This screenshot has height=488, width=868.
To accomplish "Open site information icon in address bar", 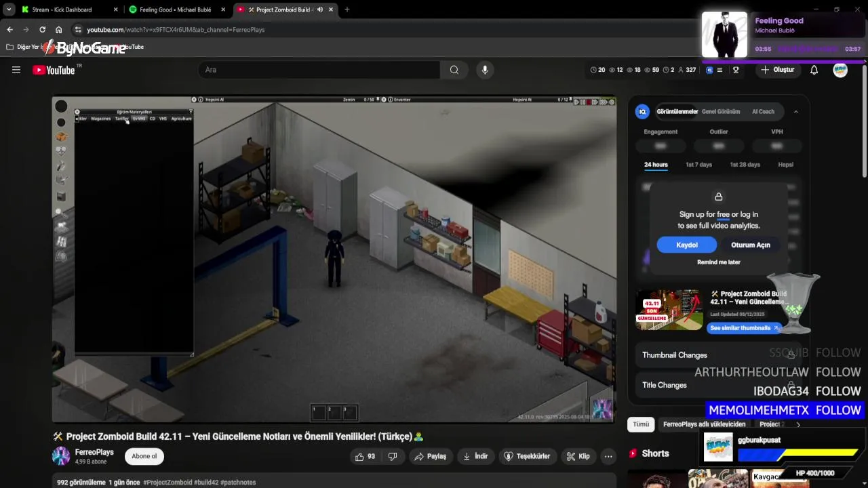I will click(x=78, y=30).
